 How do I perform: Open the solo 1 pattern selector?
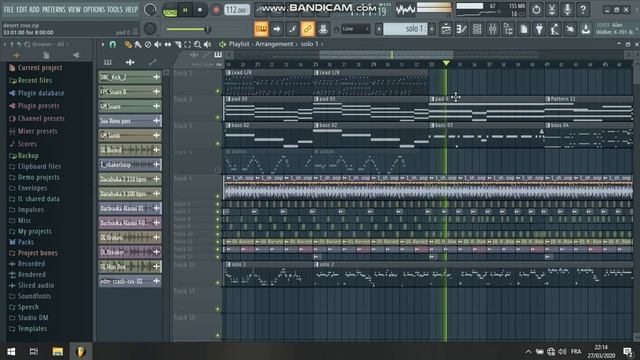[x=404, y=29]
